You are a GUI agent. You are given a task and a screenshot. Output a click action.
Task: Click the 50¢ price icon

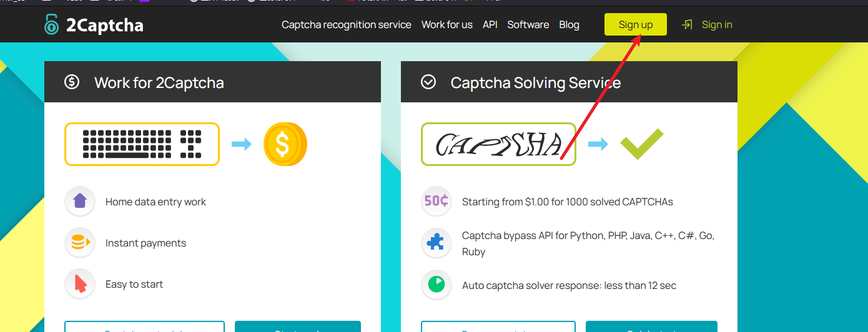click(x=436, y=202)
